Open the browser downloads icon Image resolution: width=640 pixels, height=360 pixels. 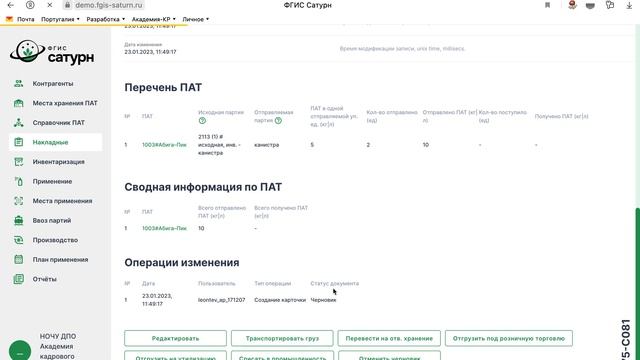(x=629, y=5)
